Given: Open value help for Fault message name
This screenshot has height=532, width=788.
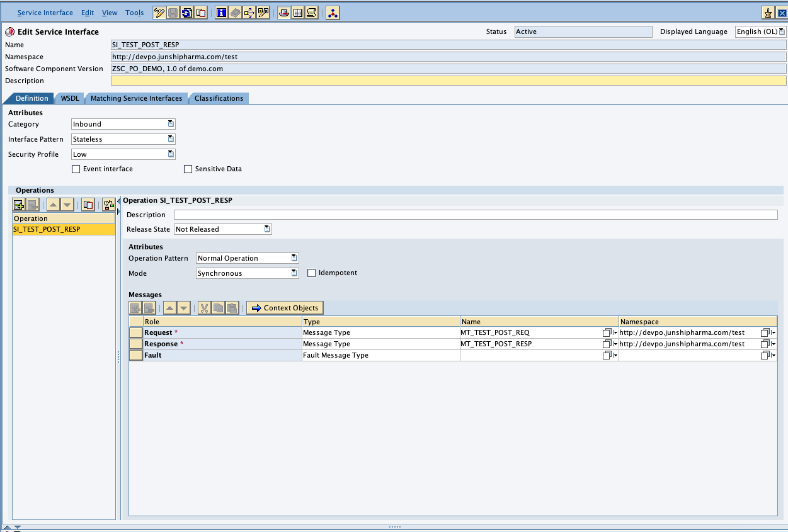Looking at the screenshot, I should coord(610,355).
